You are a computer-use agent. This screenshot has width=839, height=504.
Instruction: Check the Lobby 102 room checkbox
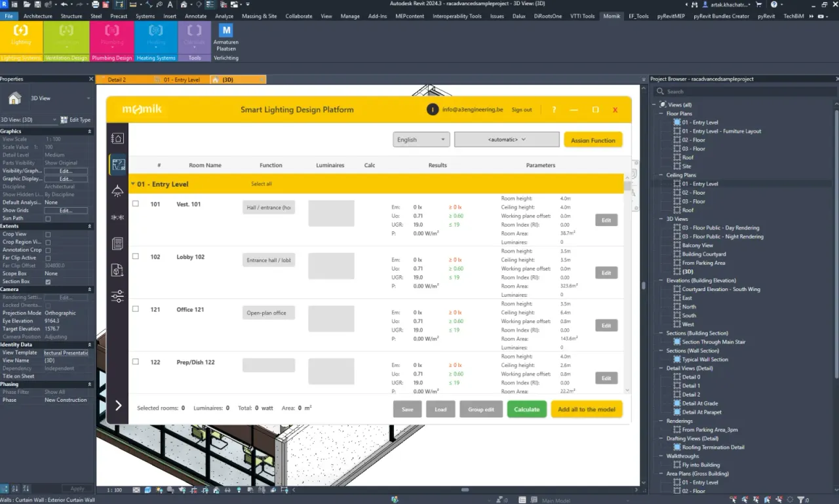(136, 256)
